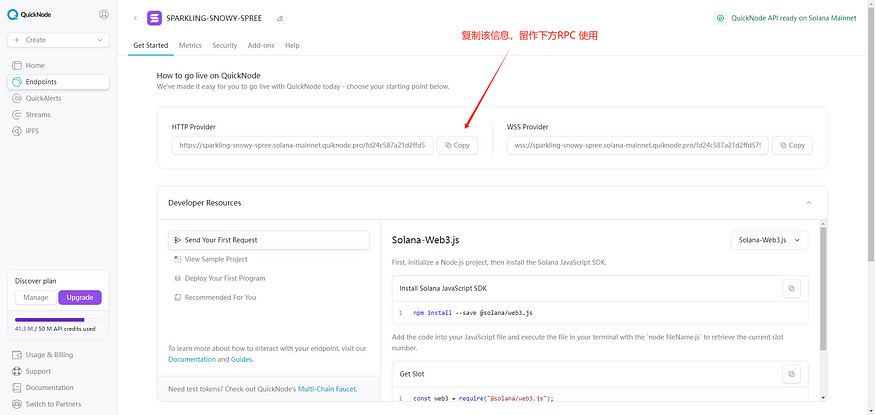Image resolution: width=875 pixels, height=415 pixels.
Task: Click the code panel vertical scrollbar
Action: point(823,289)
